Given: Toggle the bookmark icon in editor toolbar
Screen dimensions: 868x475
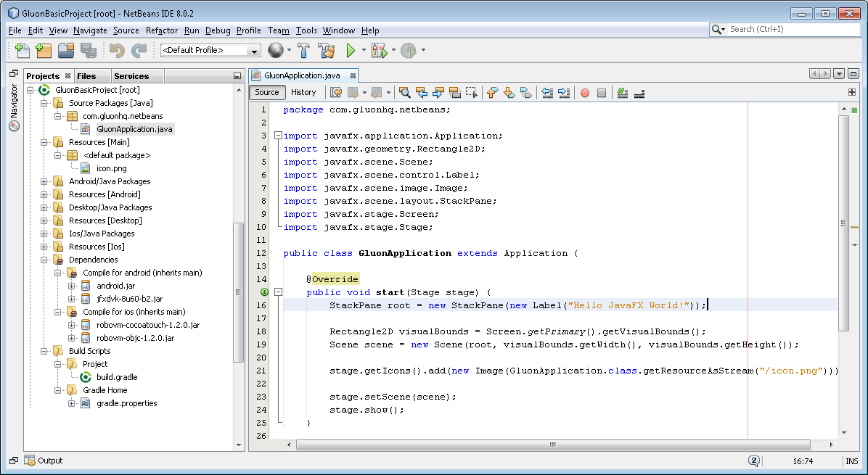Looking at the screenshot, I should [x=526, y=93].
